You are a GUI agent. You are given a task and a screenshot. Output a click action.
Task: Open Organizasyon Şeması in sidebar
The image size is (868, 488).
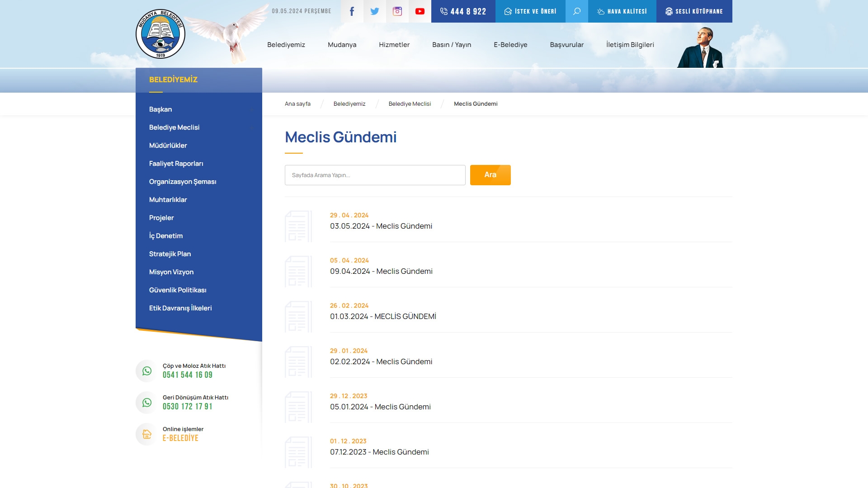(183, 182)
